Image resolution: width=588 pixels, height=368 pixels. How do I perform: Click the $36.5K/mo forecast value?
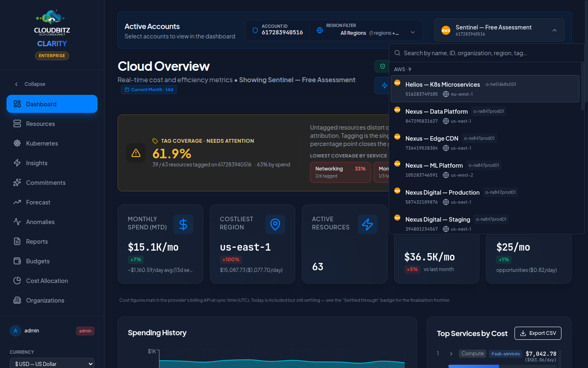tap(430, 257)
